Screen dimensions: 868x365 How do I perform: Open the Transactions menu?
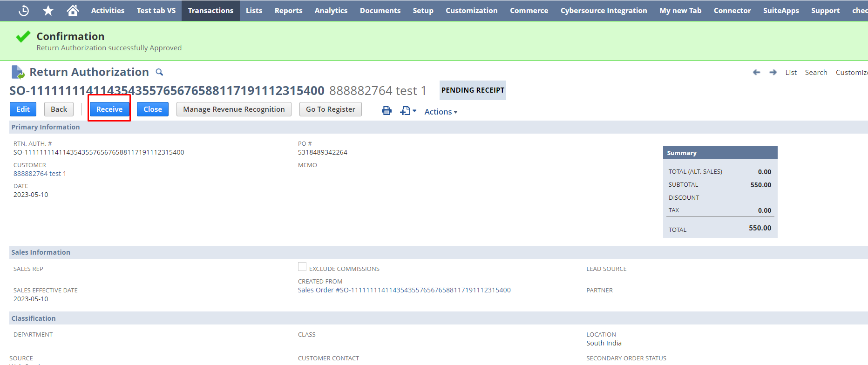tap(210, 10)
